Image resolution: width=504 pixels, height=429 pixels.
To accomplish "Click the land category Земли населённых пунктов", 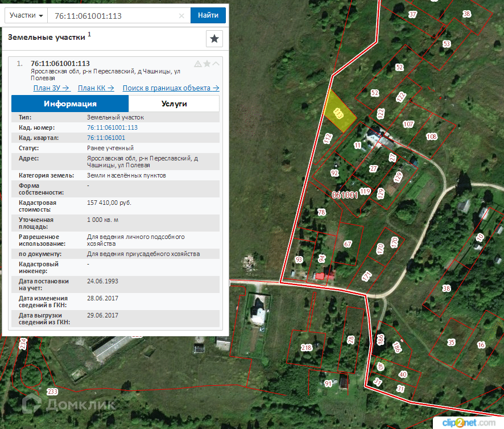I will [x=126, y=175].
